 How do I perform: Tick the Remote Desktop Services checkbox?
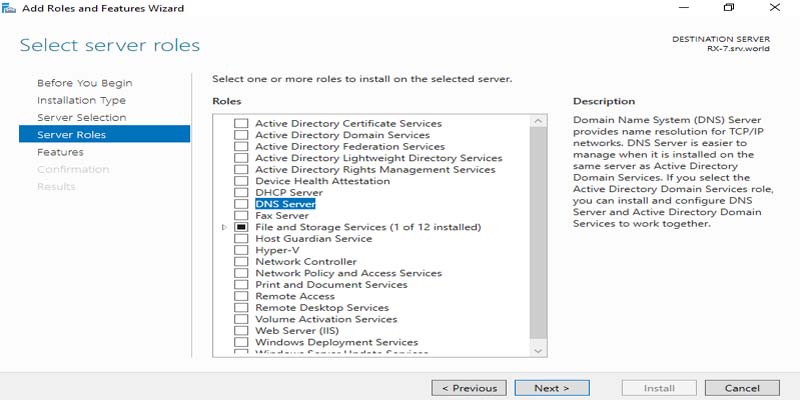[241, 308]
